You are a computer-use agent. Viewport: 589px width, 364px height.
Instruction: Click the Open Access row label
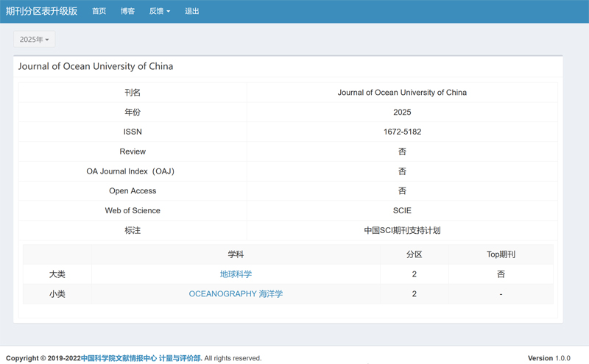[133, 191]
